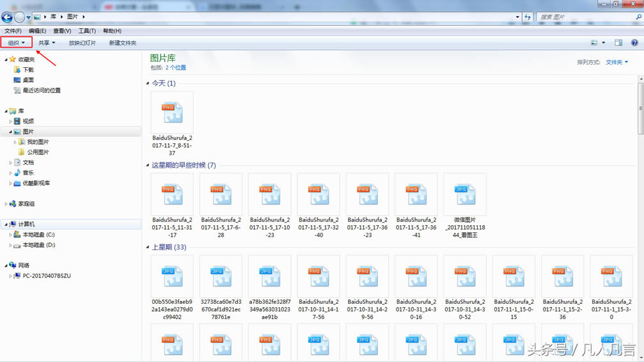Select 本地磁盘 (C:) drive
This screenshot has width=644, height=362.
(x=38, y=235)
